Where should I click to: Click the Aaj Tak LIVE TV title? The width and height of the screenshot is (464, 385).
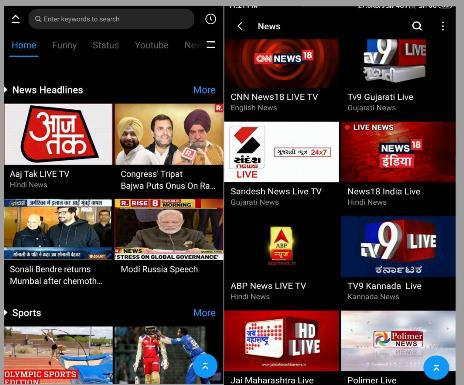coord(39,174)
